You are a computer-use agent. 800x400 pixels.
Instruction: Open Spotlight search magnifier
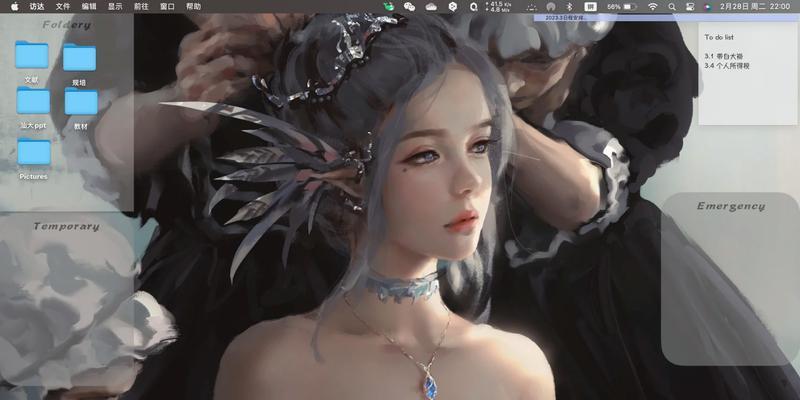pos(672,7)
